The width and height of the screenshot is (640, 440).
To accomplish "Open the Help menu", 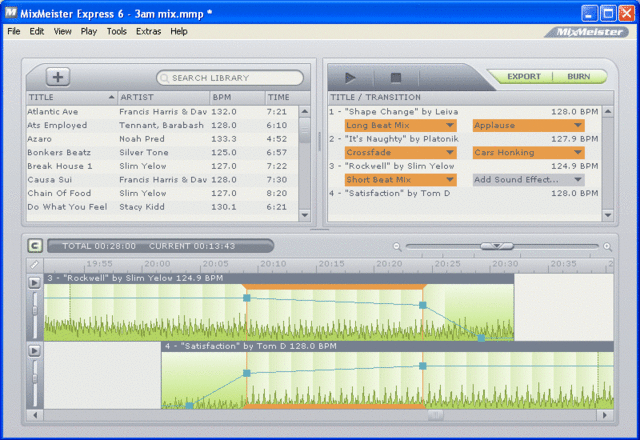I will click(179, 31).
